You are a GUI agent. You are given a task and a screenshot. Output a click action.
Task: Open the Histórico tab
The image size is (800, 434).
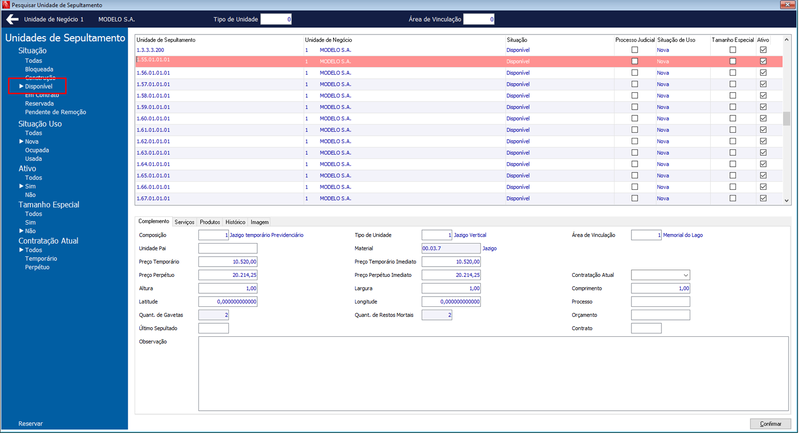point(235,222)
